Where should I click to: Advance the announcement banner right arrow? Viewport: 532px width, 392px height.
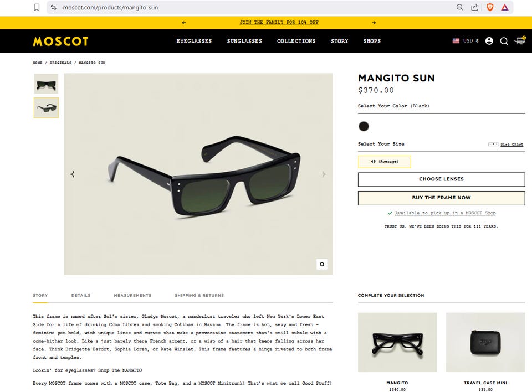pos(374,23)
